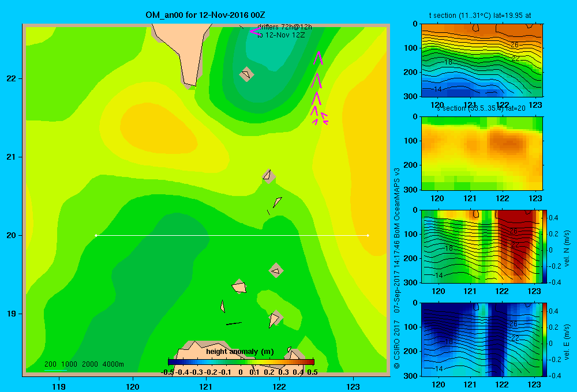Click the 22 contour label in vel. E panel
The width and height of the screenshot is (577, 392).
(515, 338)
